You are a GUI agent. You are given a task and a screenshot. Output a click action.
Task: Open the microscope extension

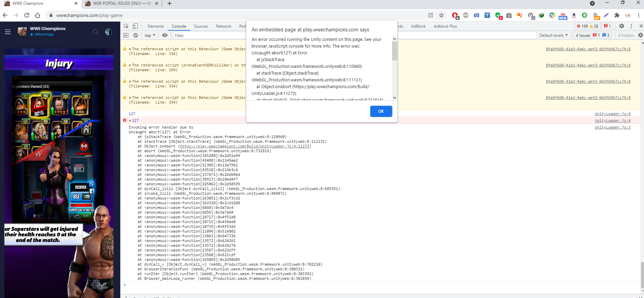[x=574, y=15]
